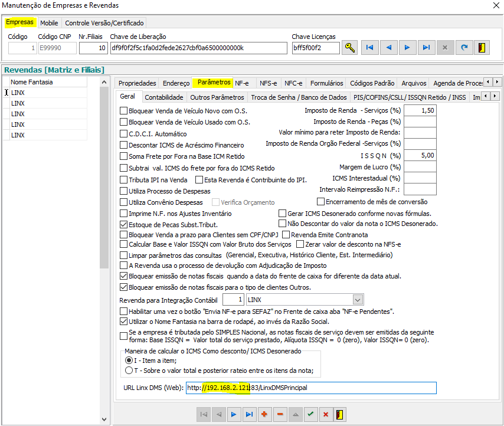Jump to last revenda in bottom navigator
Screen dimensions: 504x426
(248, 414)
